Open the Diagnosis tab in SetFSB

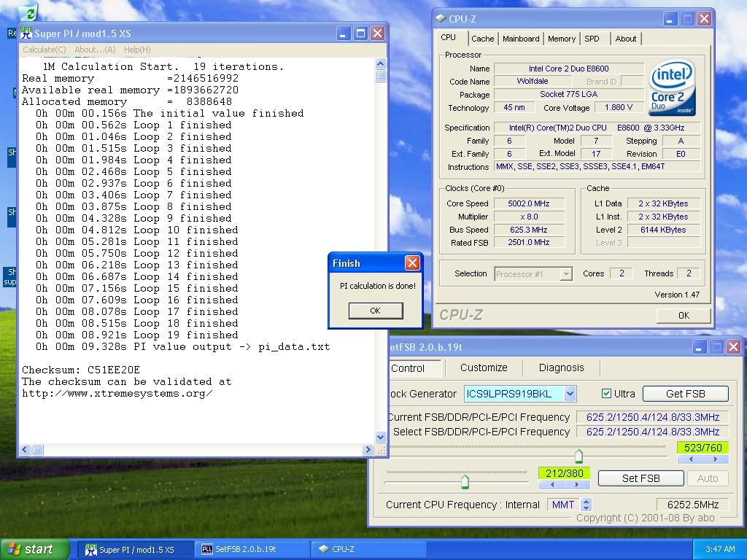pyautogui.click(x=561, y=367)
